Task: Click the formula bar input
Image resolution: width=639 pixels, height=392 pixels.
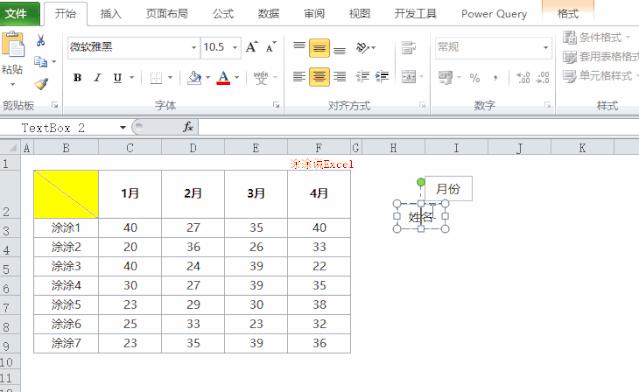Action: pyautogui.click(x=419, y=128)
